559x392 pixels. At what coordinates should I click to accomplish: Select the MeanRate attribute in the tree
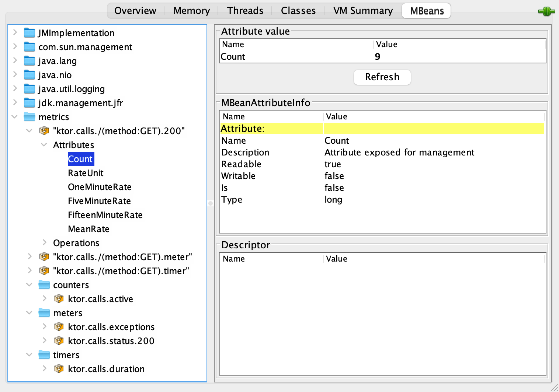click(88, 229)
